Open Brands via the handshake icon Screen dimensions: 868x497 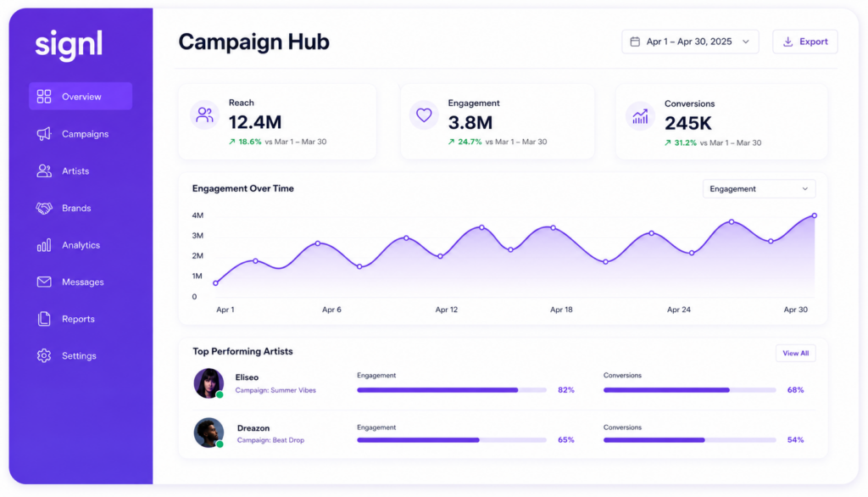tap(44, 208)
